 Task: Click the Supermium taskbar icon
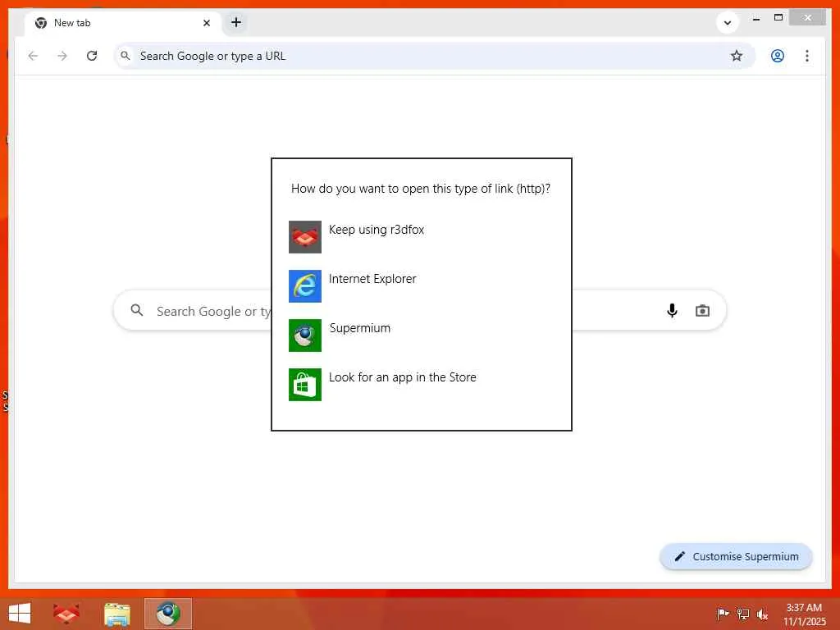pos(167,614)
